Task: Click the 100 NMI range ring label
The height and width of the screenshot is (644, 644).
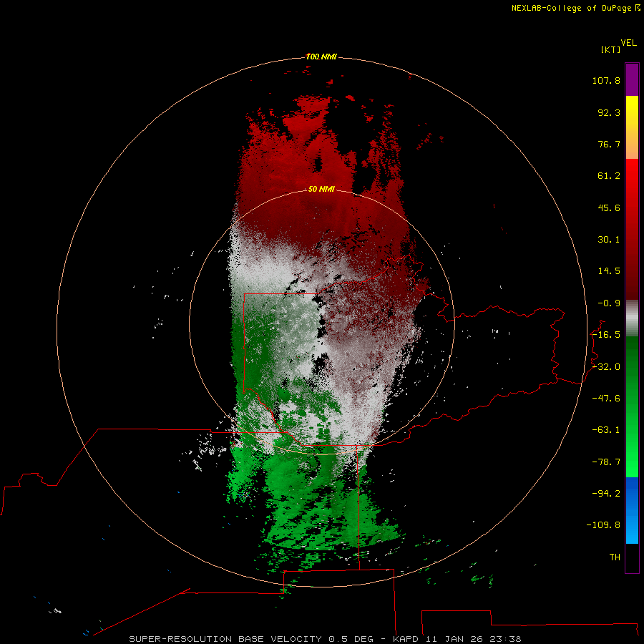Action: (x=321, y=57)
